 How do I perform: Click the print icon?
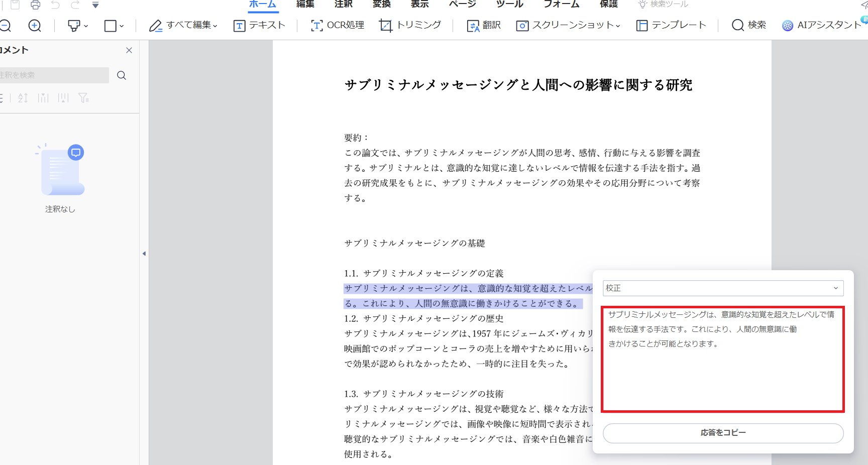pyautogui.click(x=35, y=5)
